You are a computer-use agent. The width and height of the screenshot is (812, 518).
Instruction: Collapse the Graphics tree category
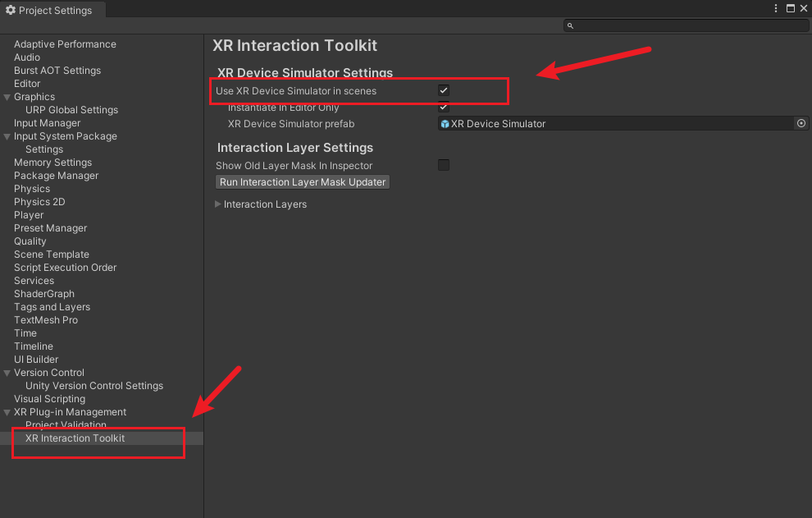tap(7, 97)
